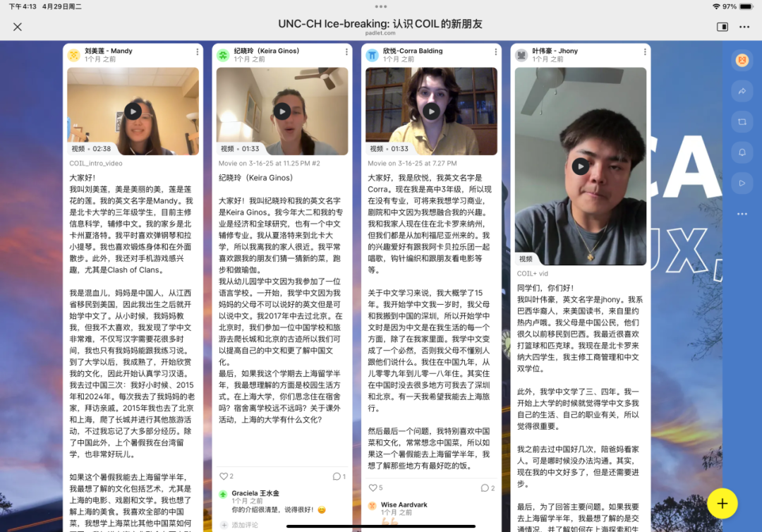Play Keira Ginos's video
The height and width of the screenshot is (532, 762).
point(282,111)
